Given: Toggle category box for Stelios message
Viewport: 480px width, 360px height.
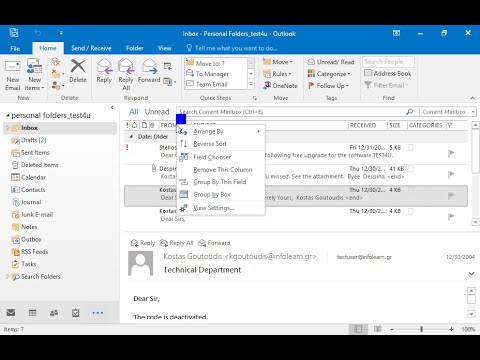Looking at the screenshot, I should [411, 148].
